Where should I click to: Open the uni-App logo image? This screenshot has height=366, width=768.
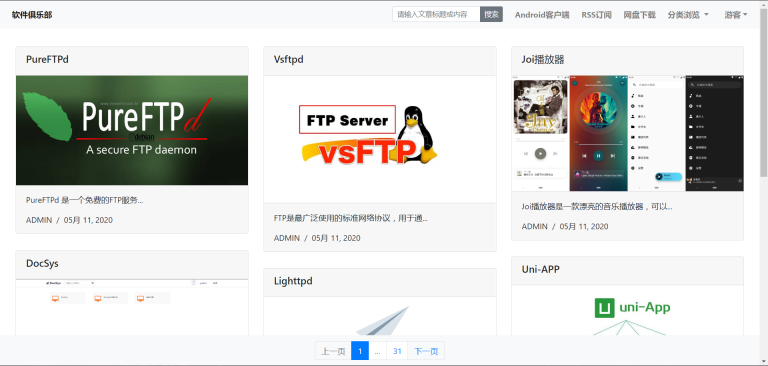click(x=627, y=311)
